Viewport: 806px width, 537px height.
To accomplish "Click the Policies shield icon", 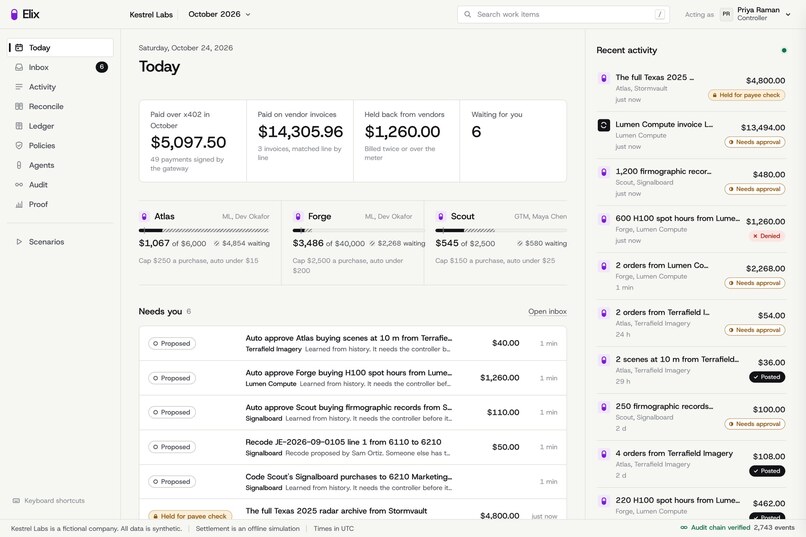I will tap(19, 145).
